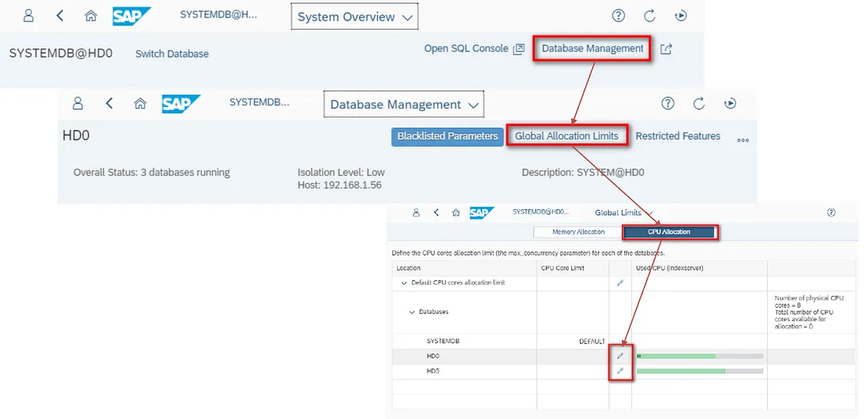Collapse the Databases tree node
868x419 pixels.
[411, 312]
